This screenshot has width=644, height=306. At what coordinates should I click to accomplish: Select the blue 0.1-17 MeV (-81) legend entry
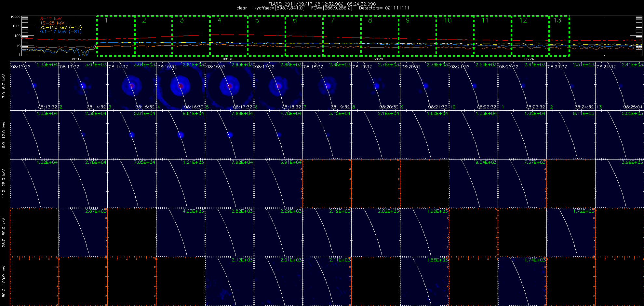(61, 32)
